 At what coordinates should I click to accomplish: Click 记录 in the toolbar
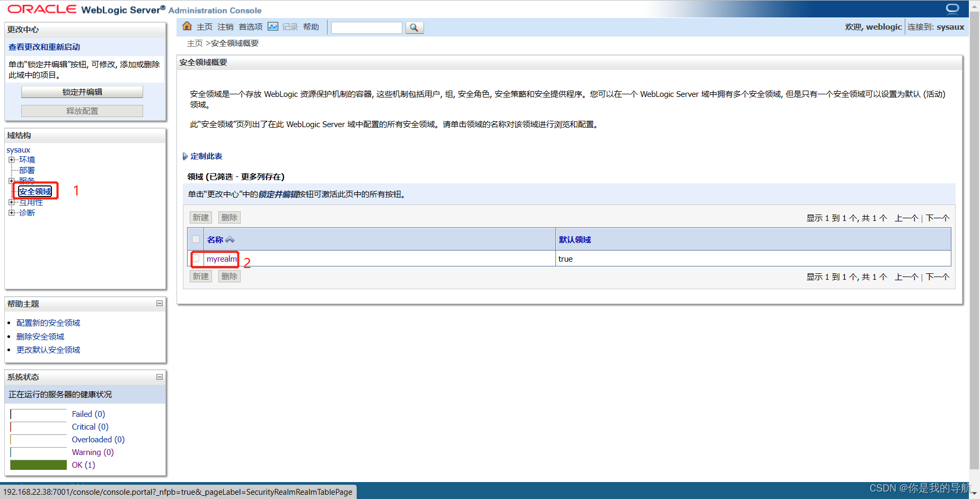click(x=290, y=27)
